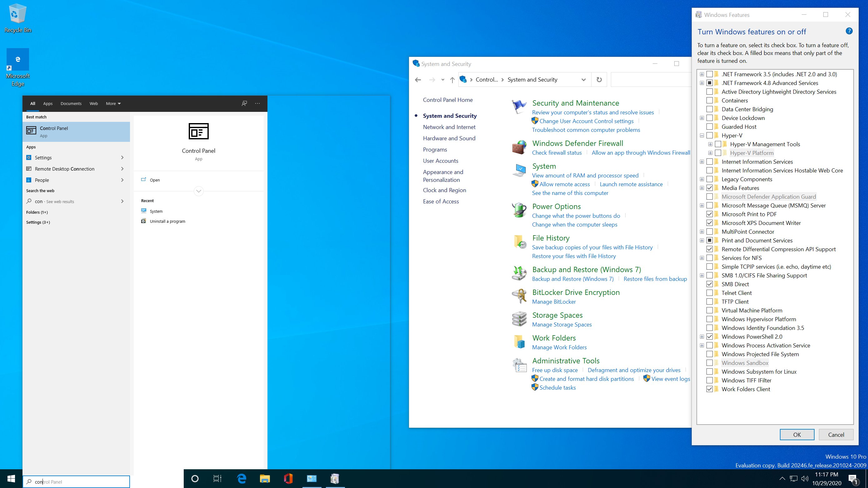
Task: Click the Start button Windows logo
Action: (11, 479)
